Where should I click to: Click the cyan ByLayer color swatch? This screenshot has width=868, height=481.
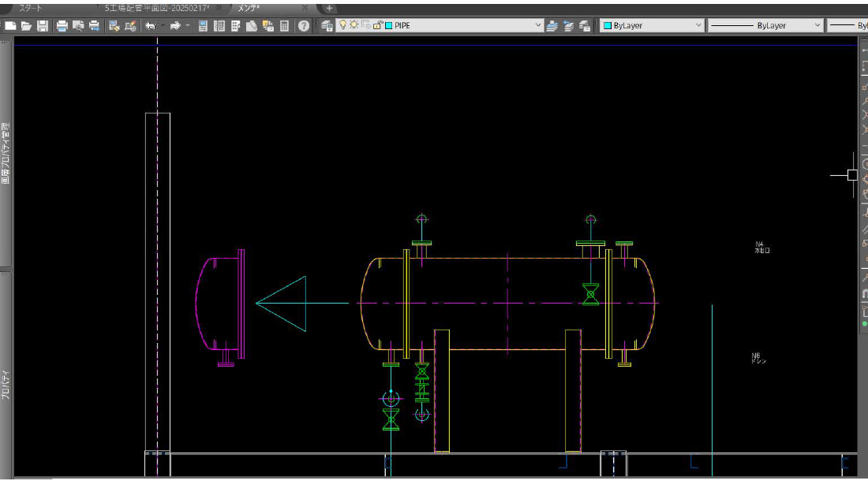coord(608,25)
